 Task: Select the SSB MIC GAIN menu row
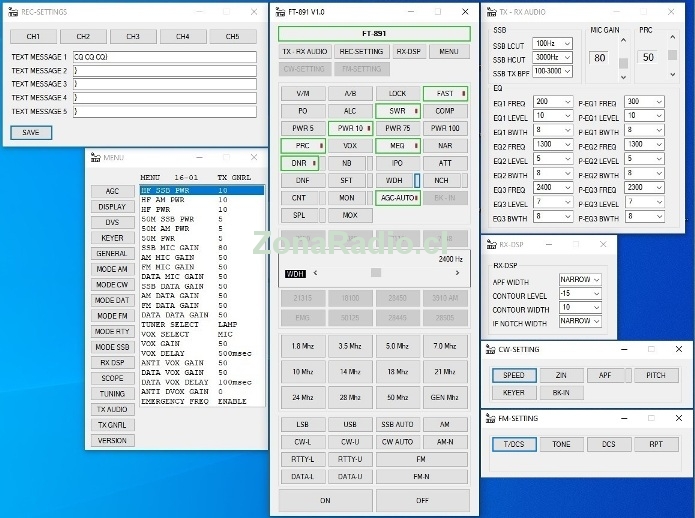coord(202,248)
